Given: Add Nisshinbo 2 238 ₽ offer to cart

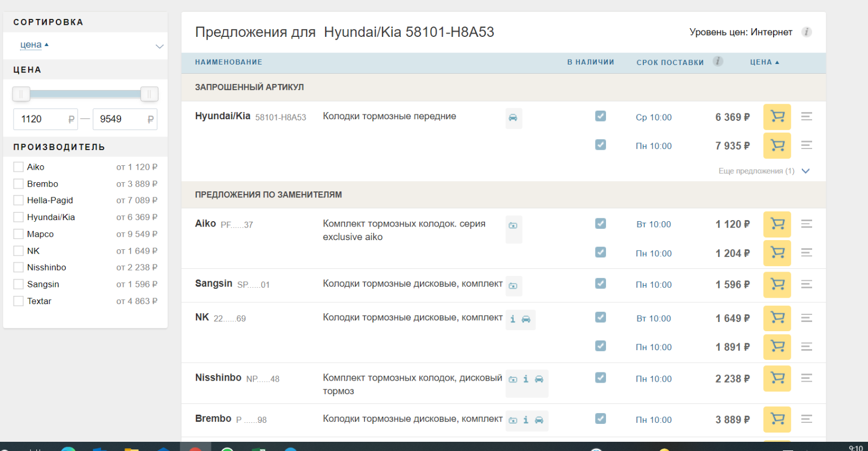Looking at the screenshot, I should [x=777, y=378].
